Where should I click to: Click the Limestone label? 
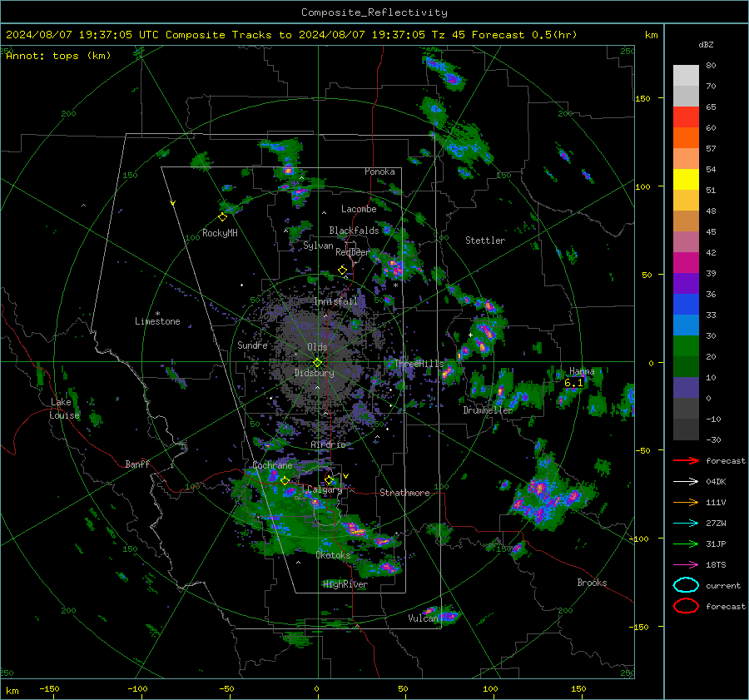157,321
